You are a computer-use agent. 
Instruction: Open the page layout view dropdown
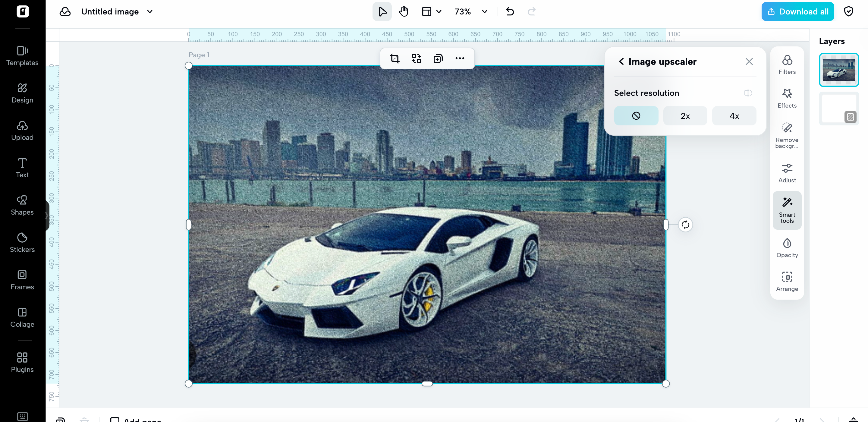431,11
